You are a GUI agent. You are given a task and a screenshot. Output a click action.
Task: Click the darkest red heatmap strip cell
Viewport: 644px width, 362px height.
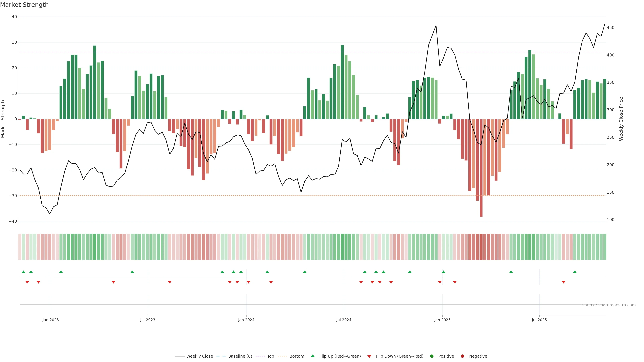481,247
